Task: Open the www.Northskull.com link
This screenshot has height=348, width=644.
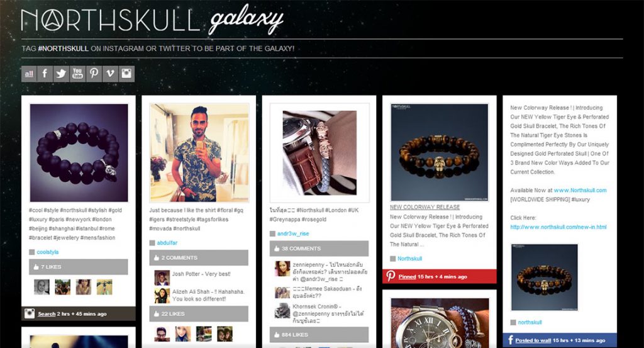Action: tap(580, 190)
